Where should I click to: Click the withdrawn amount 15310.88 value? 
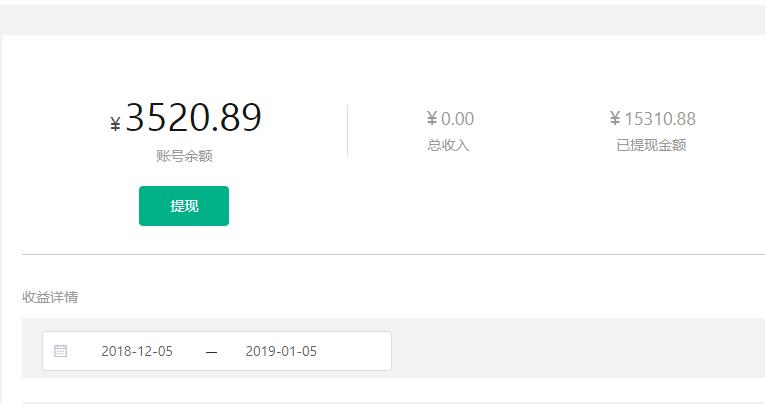click(658, 119)
